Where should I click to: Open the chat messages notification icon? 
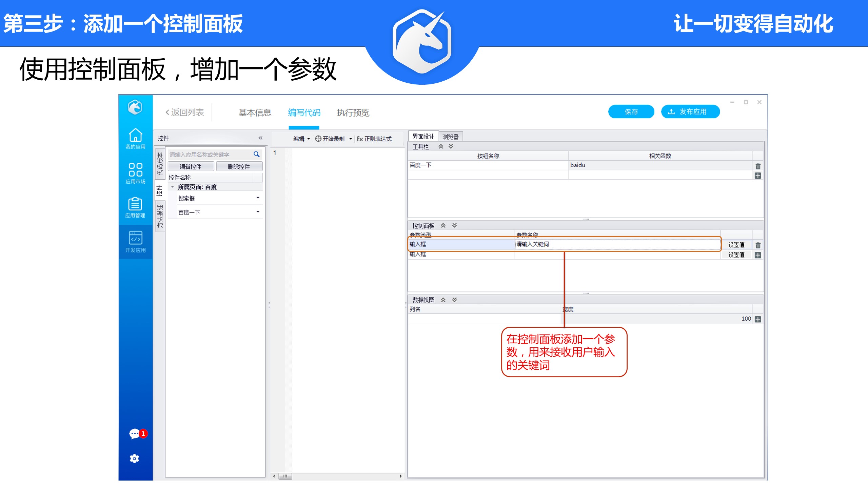135,434
